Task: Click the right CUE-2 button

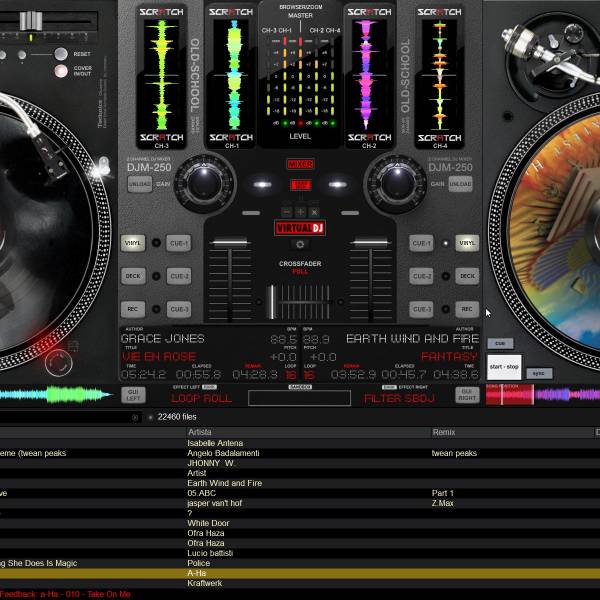Action: pyautogui.click(x=421, y=276)
